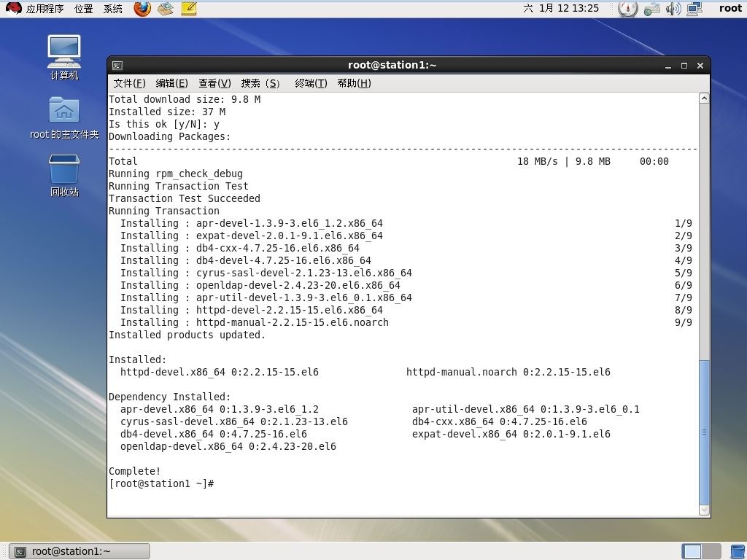Click 'Running rpm_check_debug' line

pyautogui.click(x=176, y=174)
